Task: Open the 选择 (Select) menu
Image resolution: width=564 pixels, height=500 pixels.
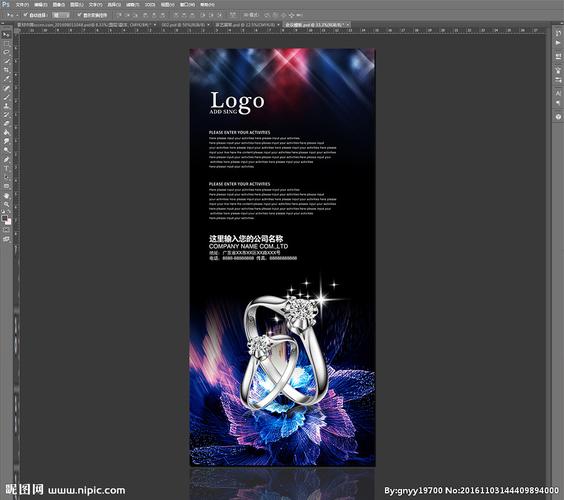Action: coord(114,4)
